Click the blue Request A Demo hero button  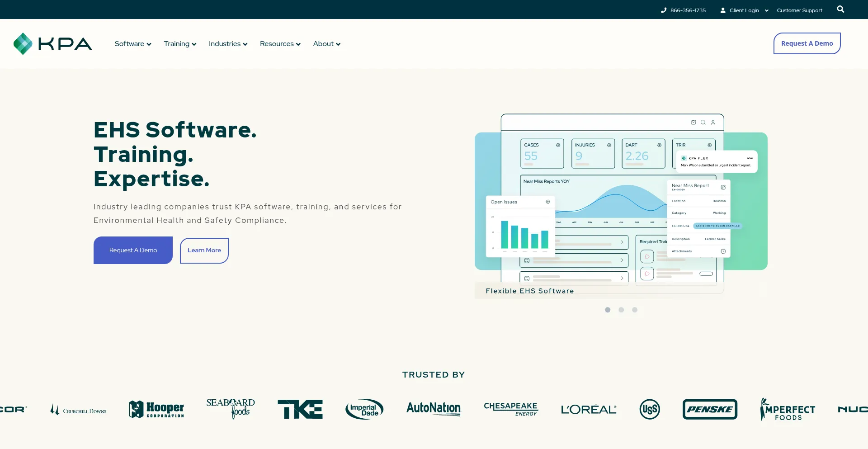[133, 250]
